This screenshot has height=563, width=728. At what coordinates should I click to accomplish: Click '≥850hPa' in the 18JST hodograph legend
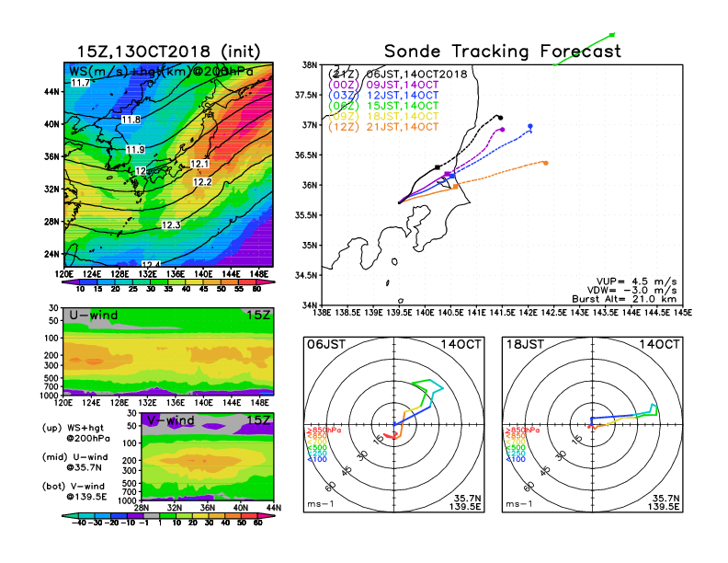pyautogui.click(x=522, y=431)
